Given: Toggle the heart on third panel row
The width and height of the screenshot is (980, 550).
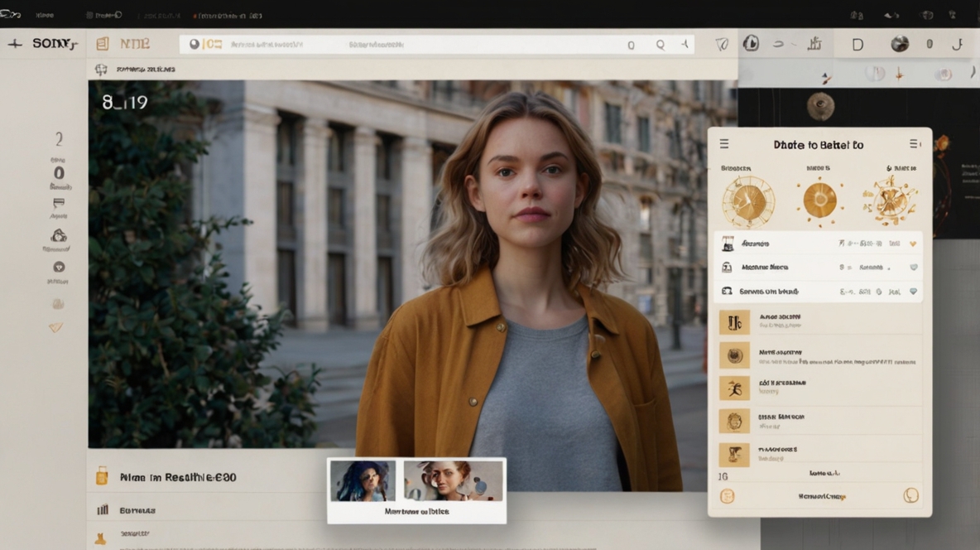Looking at the screenshot, I should (x=913, y=292).
